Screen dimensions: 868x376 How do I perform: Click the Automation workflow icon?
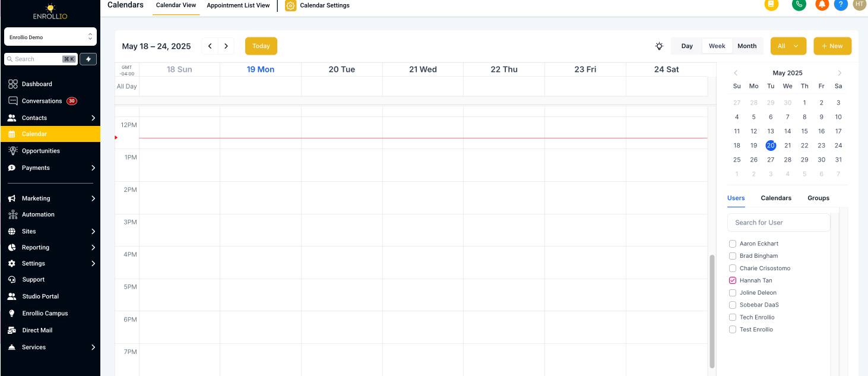point(12,214)
